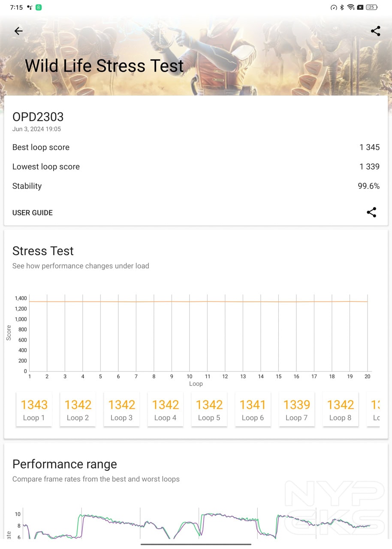The width and height of the screenshot is (392, 549).
Task: Tap the Wi-Fi status bar icon
Action: pyautogui.click(x=351, y=7)
